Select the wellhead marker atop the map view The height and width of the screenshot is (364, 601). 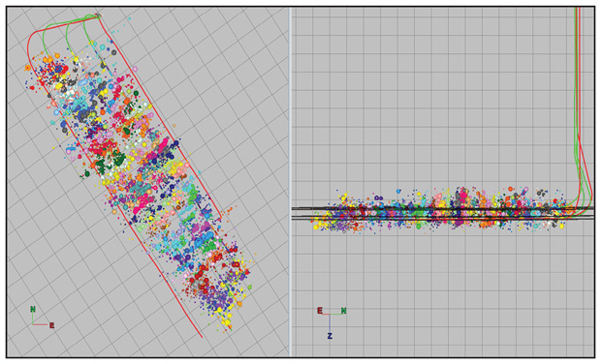pos(98,15)
